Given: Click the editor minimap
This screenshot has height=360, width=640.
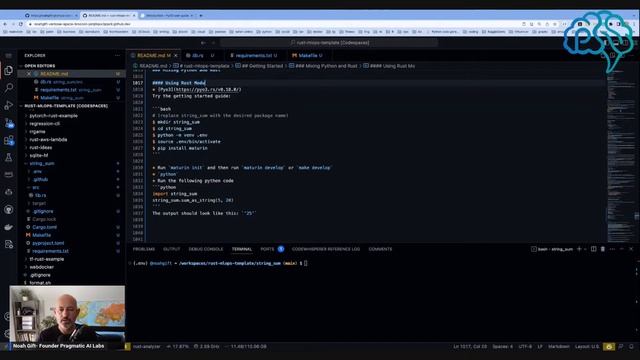Looking at the screenshot, I should [620, 155].
